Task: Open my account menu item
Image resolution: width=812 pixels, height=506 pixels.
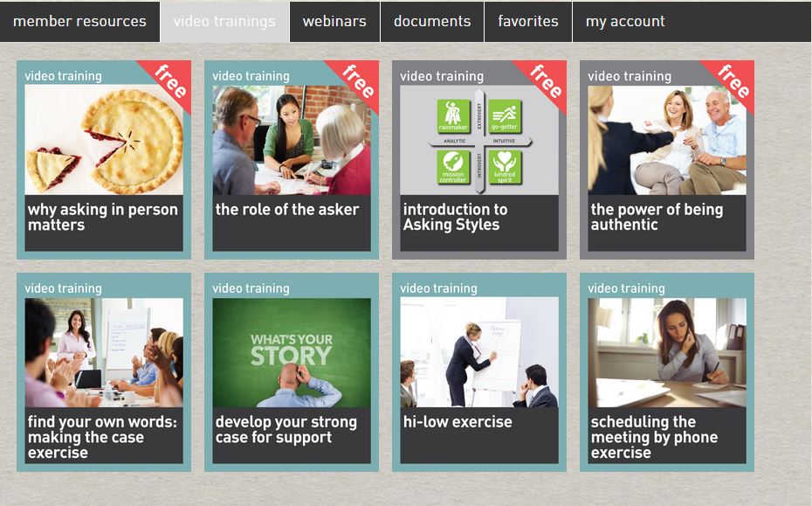Action: tap(625, 21)
